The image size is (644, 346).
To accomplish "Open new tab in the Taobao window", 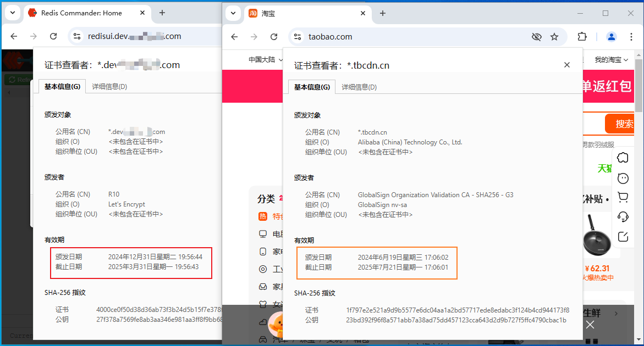I will [x=383, y=13].
